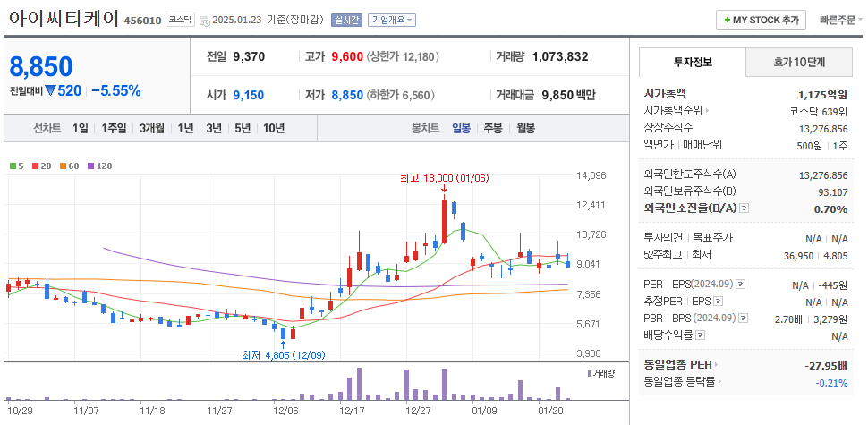Viewport: 868px width, 425px height.
Task: Click the 거래량 1,073,832 value
Action: point(560,56)
